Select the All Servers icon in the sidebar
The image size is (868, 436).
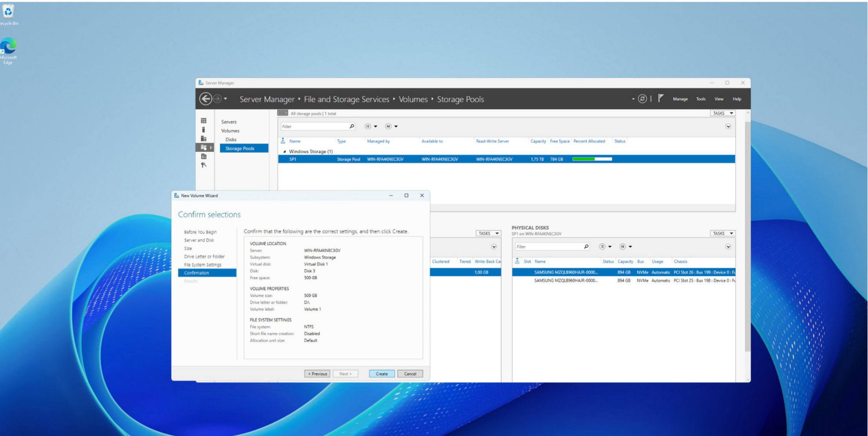click(203, 138)
